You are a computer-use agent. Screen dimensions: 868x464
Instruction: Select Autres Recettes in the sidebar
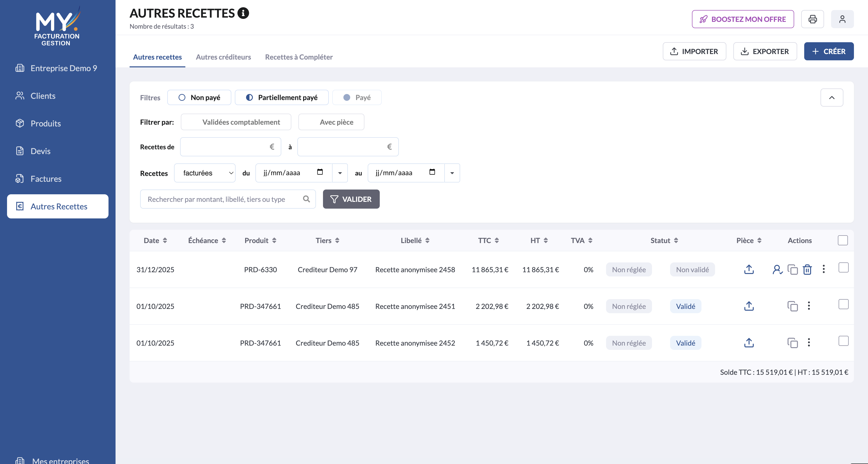[x=58, y=206]
